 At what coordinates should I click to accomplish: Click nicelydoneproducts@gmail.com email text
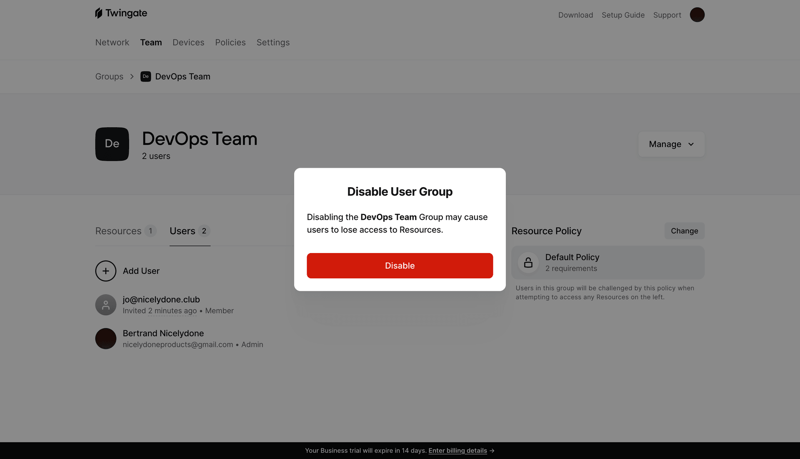pos(178,345)
